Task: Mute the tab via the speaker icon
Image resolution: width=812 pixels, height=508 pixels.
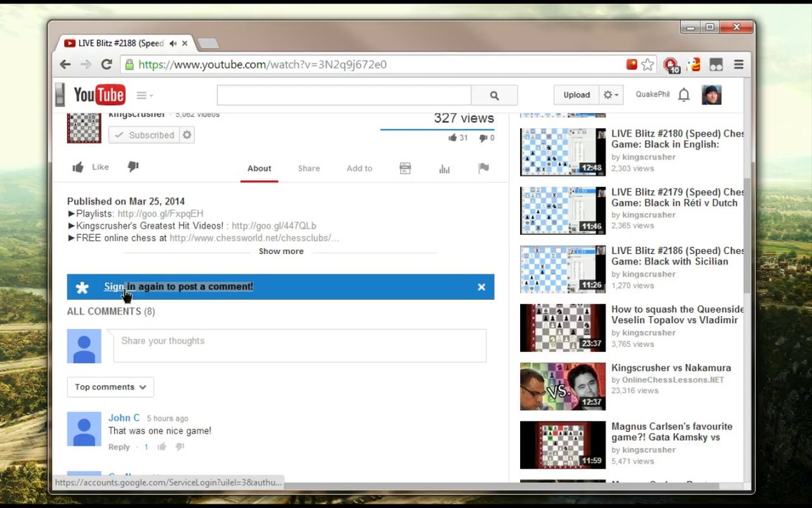Action: click(x=173, y=44)
